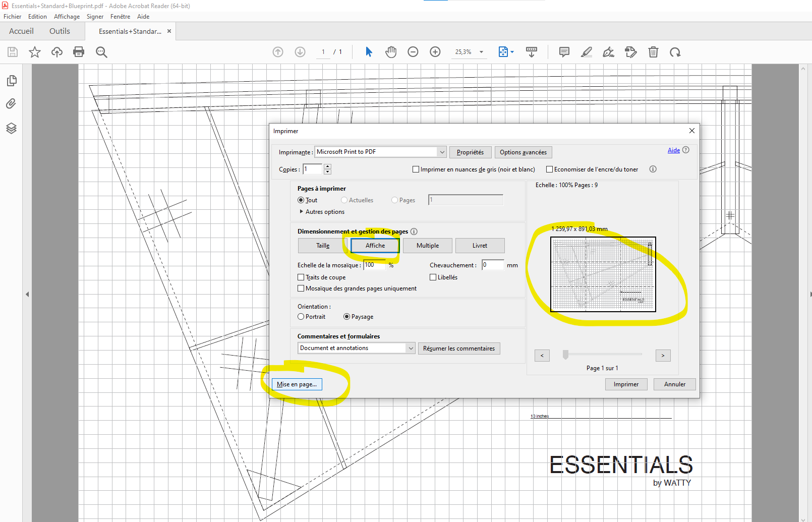
Task: Click the stamp tool icon
Action: 631,52
